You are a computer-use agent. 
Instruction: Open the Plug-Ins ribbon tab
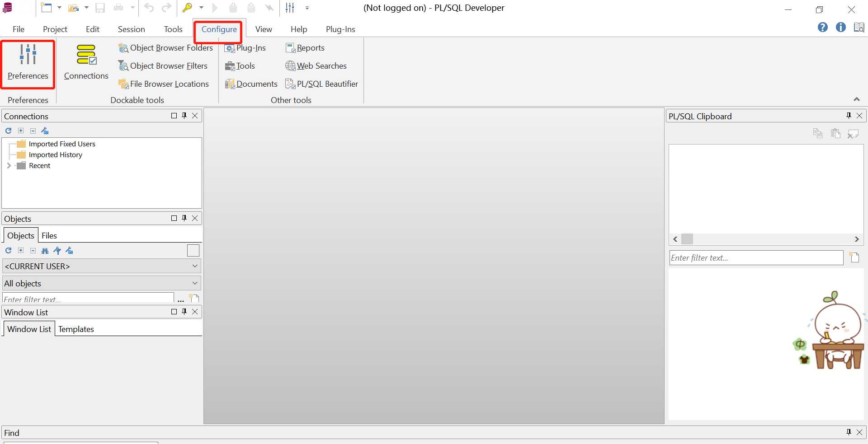pyautogui.click(x=340, y=29)
